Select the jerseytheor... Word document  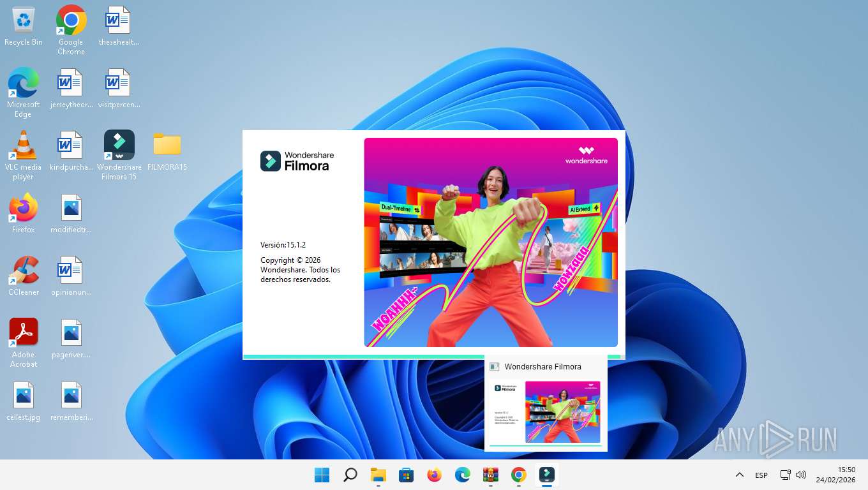tap(71, 89)
